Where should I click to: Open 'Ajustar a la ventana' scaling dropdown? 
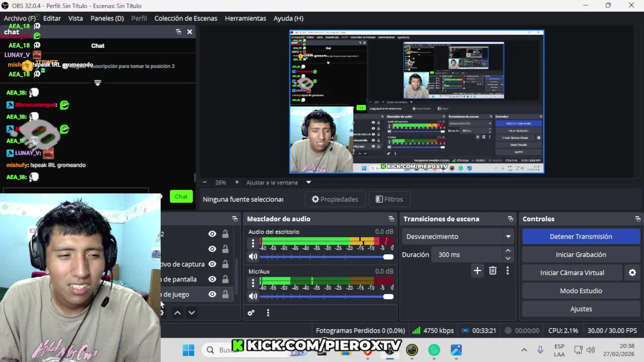point(308,183)
